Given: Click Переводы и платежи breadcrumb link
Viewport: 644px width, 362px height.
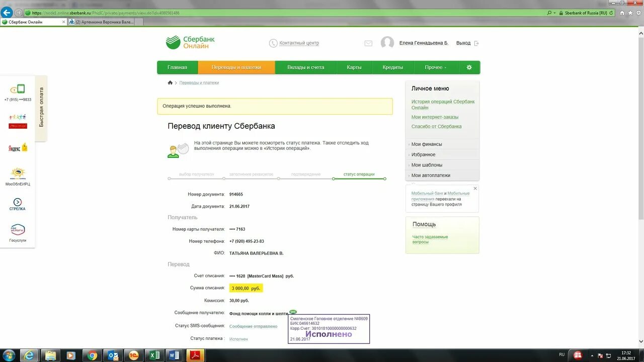Looking at the screenshot, I should (199, 83).
